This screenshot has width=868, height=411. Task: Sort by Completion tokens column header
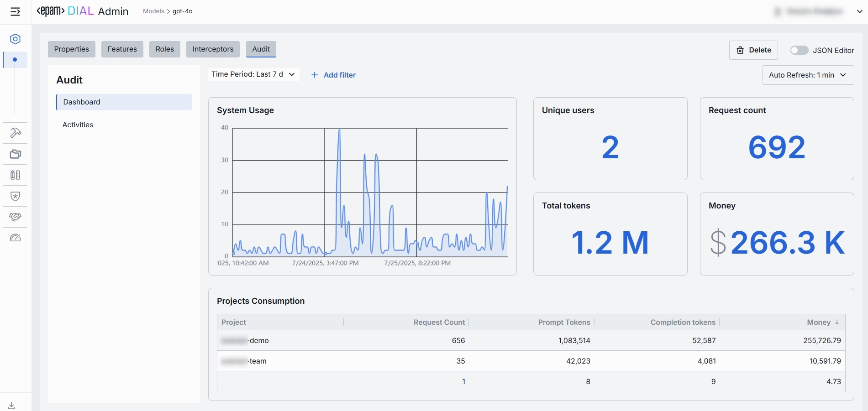[683, 323]
